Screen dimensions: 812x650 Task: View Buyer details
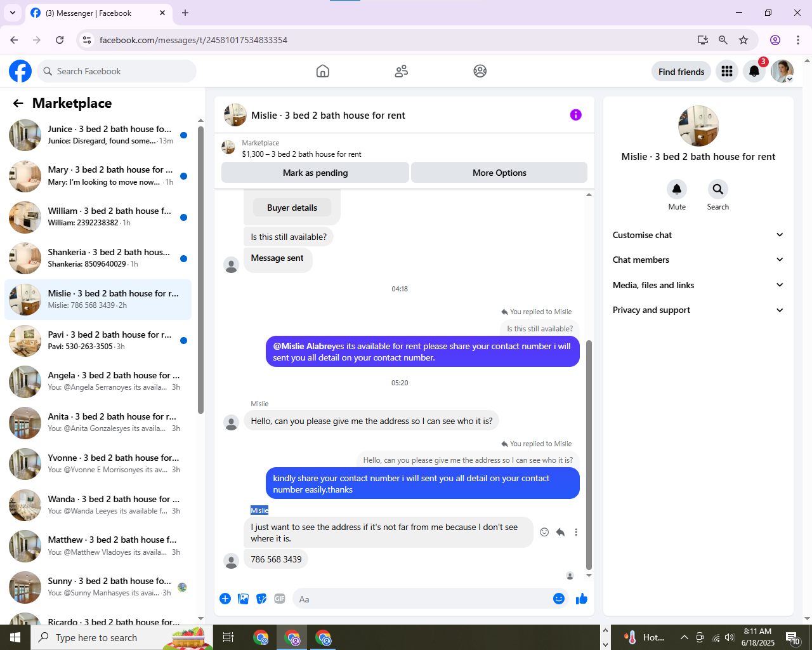(x=292, y=208)
